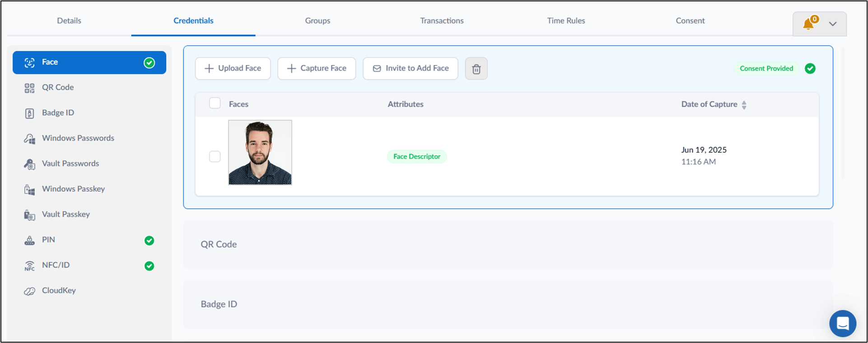Open the Time Rules tab
The image size is (868, 343).
(566, 21)
